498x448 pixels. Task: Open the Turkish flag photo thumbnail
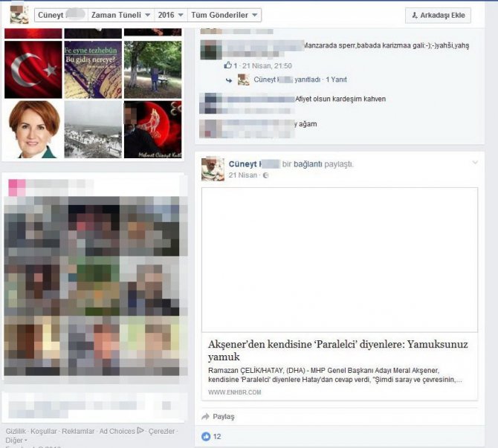pos(32,69)
